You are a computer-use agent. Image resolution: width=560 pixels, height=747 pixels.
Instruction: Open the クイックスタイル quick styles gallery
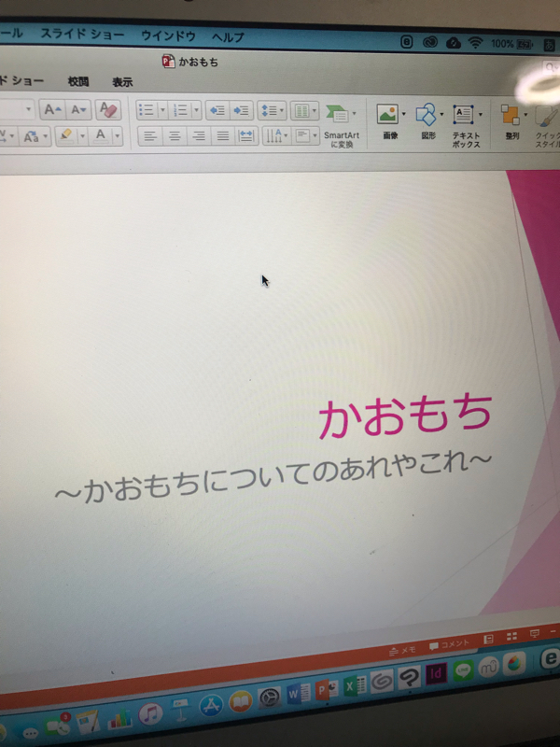coord(547,126)
